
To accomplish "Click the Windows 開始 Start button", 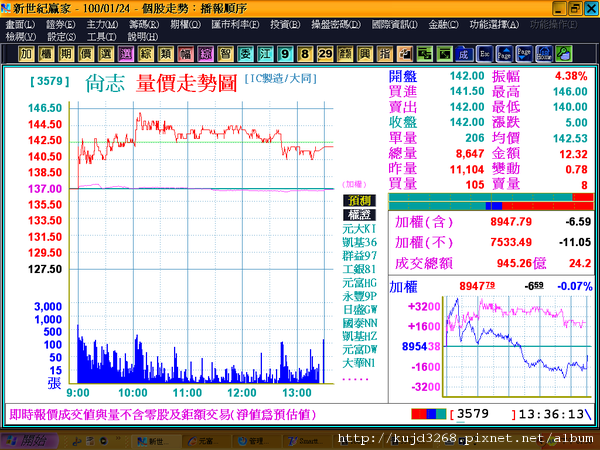I will 29,441.
